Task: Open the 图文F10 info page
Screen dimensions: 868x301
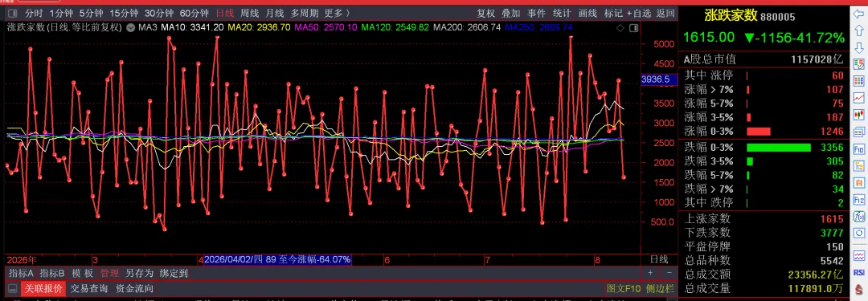Action: coord(624,288)
